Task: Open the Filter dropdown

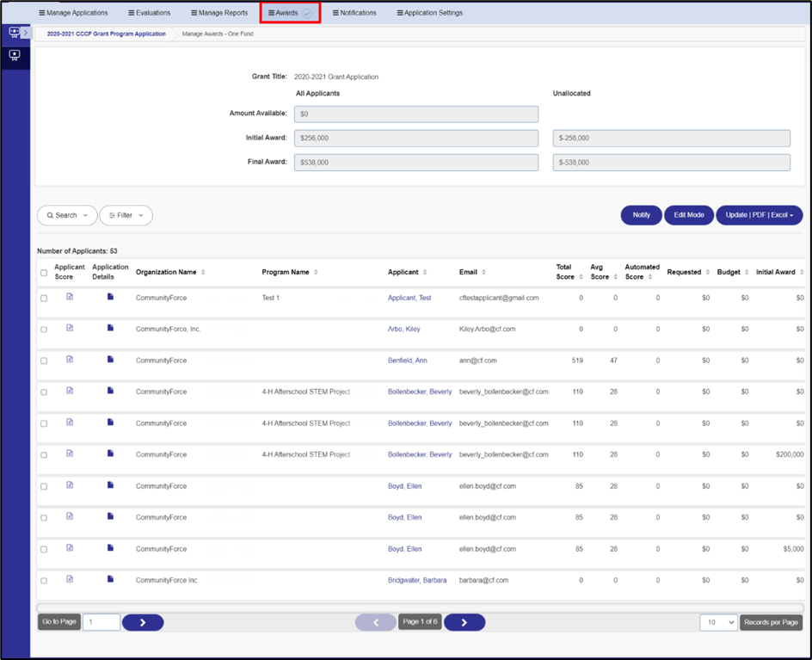Action: (x=126, y=215)
